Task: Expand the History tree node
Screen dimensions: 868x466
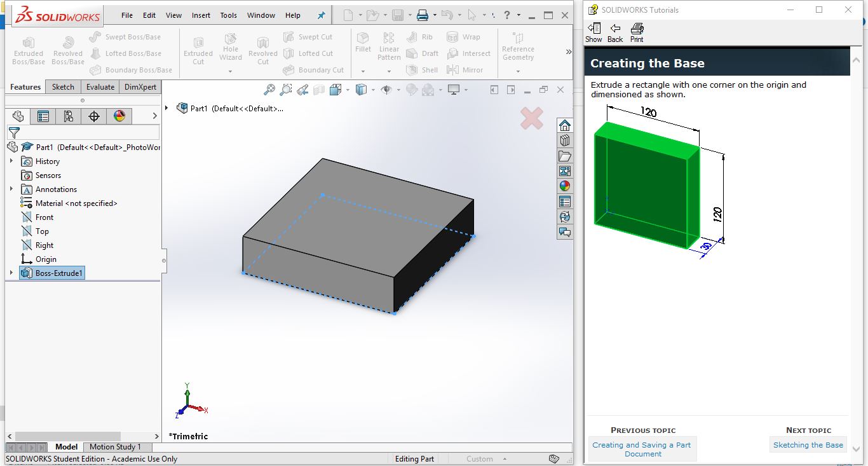Action: coord(11,161)
